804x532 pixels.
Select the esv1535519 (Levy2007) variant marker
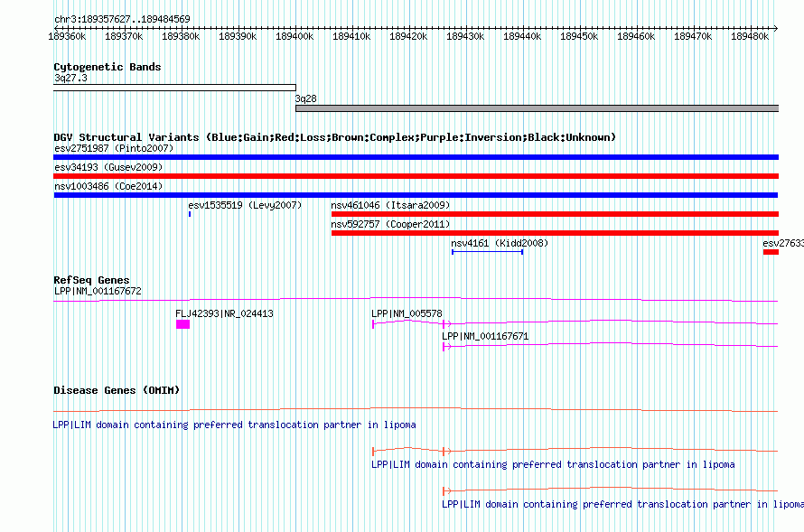click(x=190, y=214)
